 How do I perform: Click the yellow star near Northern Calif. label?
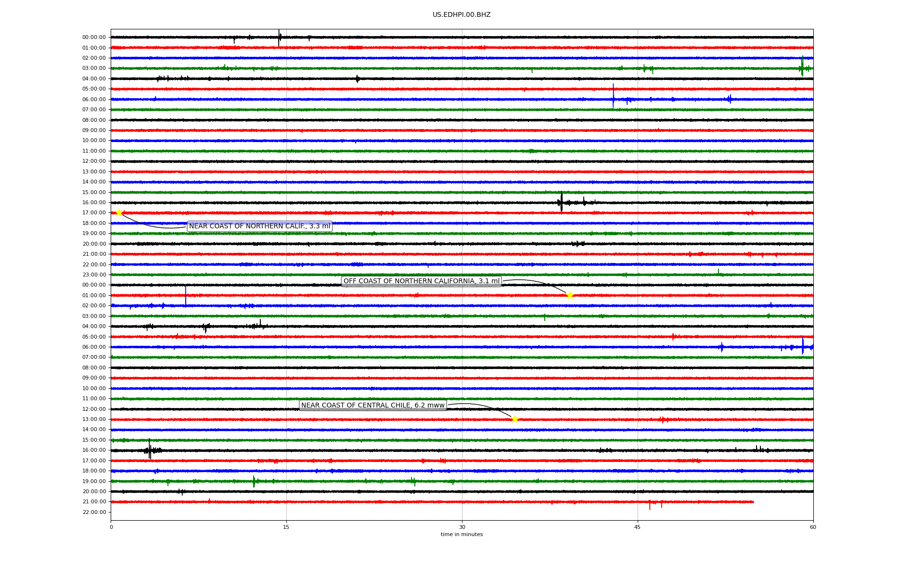point(119,212)
